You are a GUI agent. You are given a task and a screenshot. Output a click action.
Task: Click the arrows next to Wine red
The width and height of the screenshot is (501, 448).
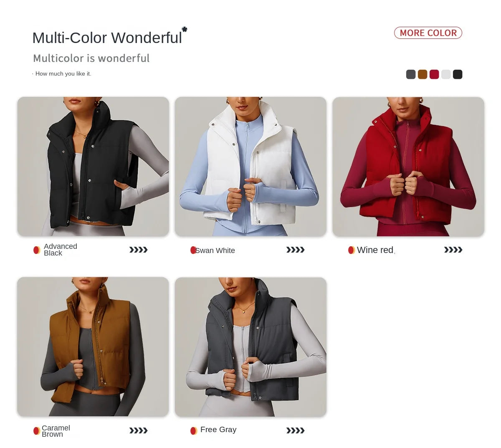(x=453, y=250)
